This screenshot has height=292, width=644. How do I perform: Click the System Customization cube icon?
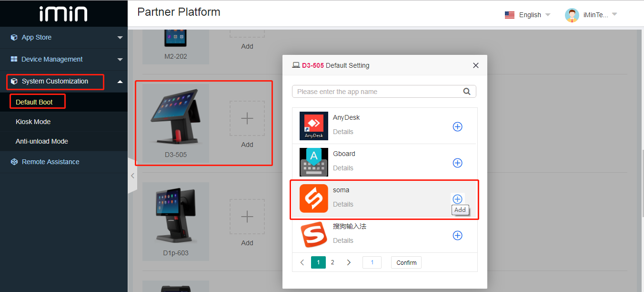click(14, 82)
